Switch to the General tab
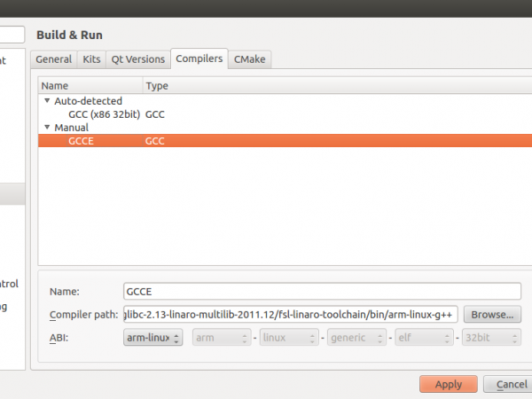 (x=53, y=59)
